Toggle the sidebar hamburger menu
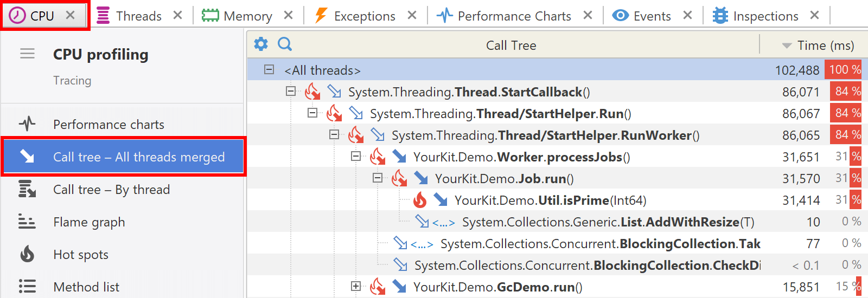The height and width of the screenshot is (298, 868). coord(27,54)
